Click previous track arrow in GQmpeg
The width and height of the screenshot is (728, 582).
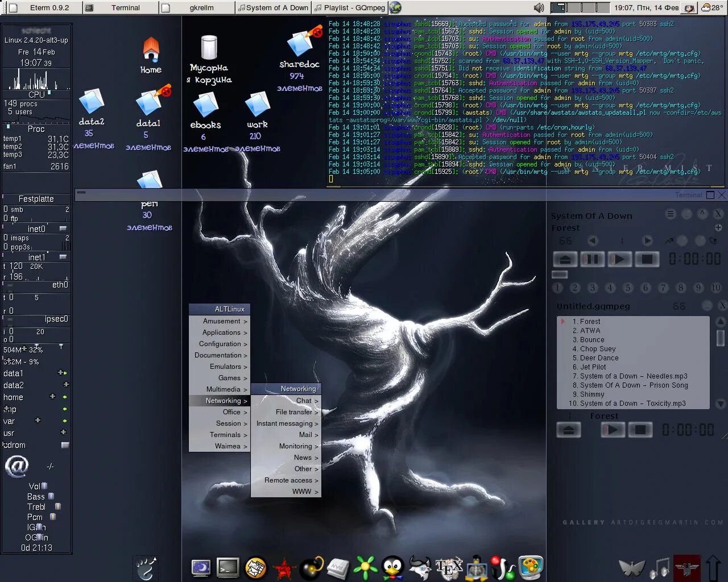[x=593, y=240]
